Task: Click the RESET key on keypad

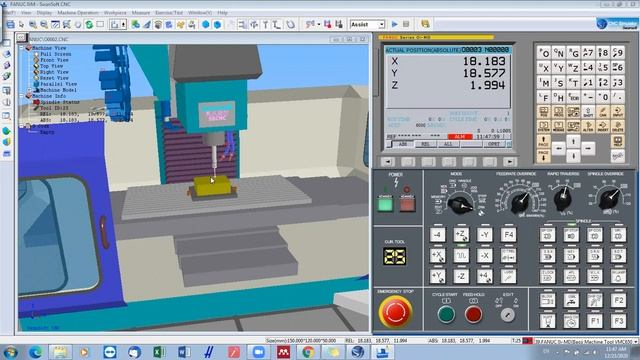Action: pos(618,156)
